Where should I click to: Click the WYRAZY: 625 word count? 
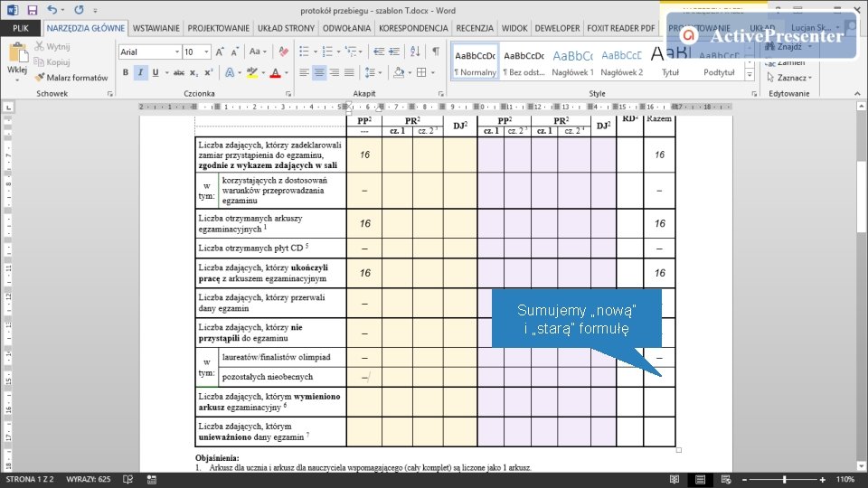click(x=89, y=479)
